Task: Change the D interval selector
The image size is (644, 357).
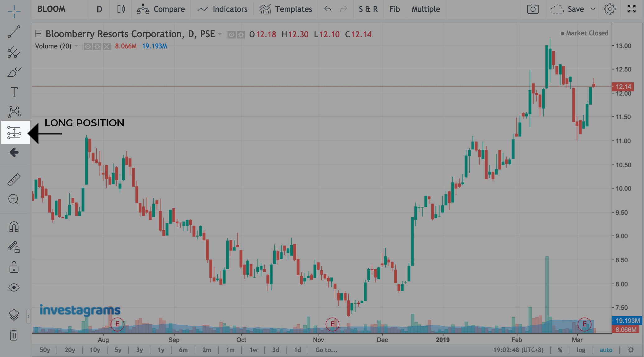Action: (x=99, y=9)
